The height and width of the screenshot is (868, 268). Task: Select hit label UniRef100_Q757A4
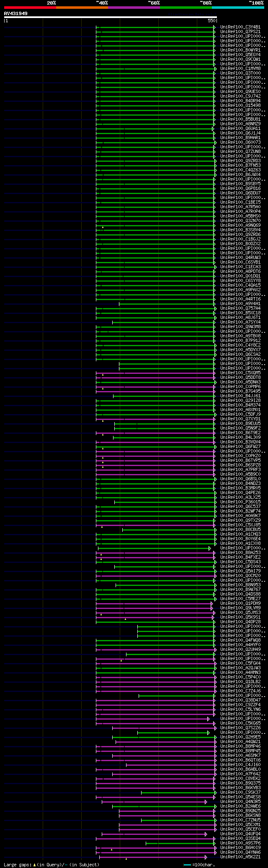click(240, 308)
